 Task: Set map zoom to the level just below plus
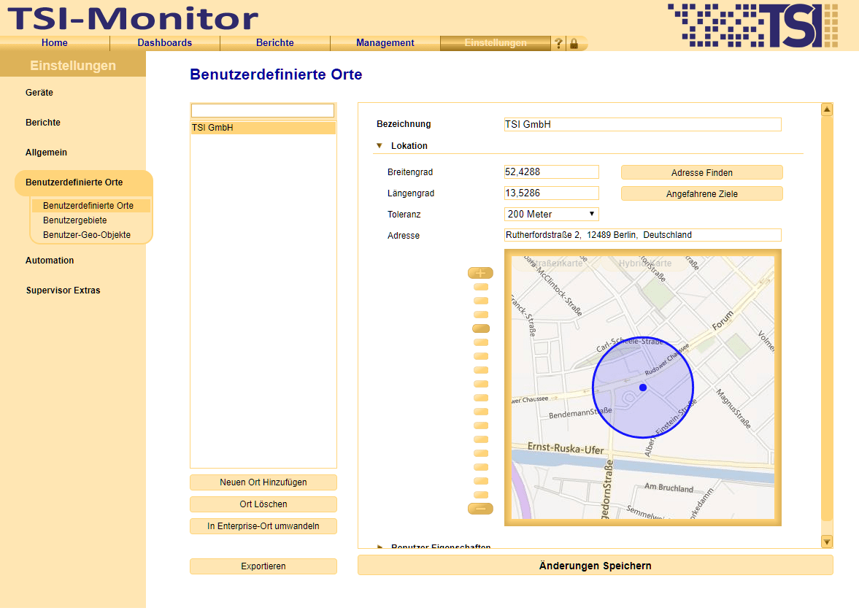(481, 287)
